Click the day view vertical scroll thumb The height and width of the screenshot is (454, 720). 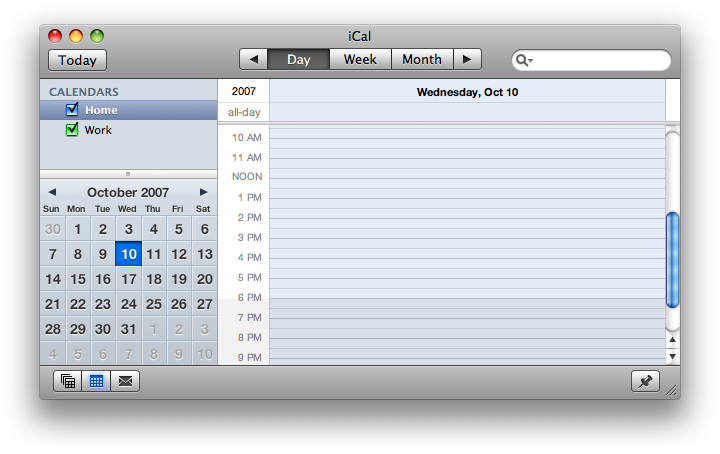[672, 258]
